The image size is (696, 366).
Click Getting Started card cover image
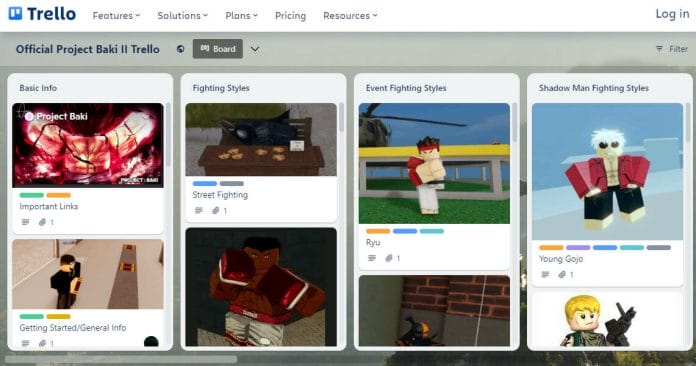pos(88,274)
